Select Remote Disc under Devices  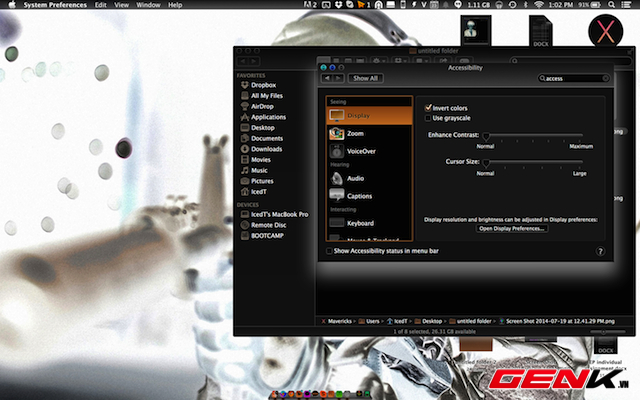(x=264, y=225)
